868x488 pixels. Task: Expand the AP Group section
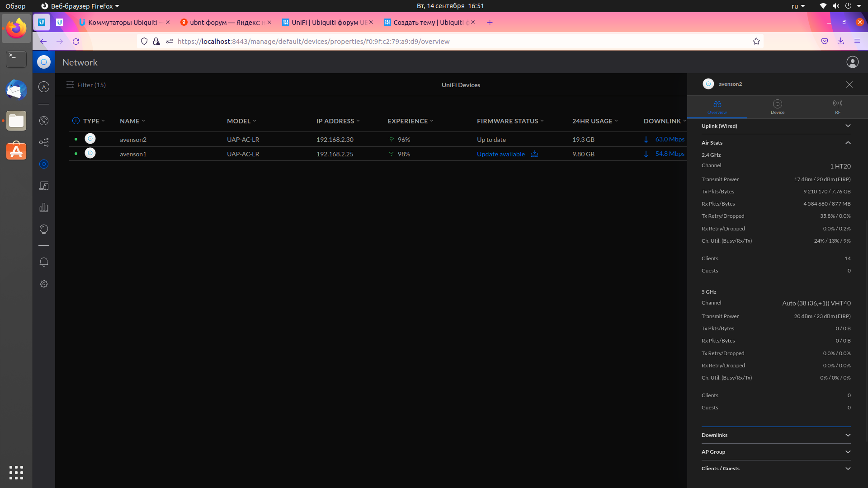tap(776, 452)
